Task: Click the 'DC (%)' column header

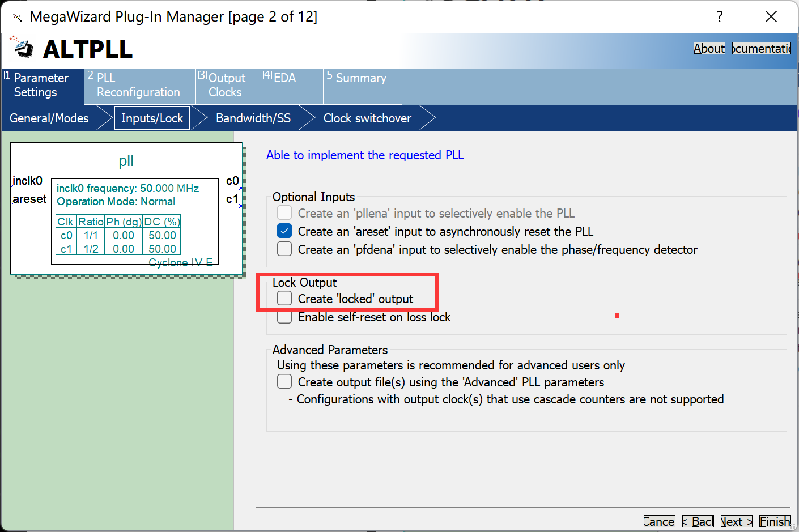Action: coord(162,222)
